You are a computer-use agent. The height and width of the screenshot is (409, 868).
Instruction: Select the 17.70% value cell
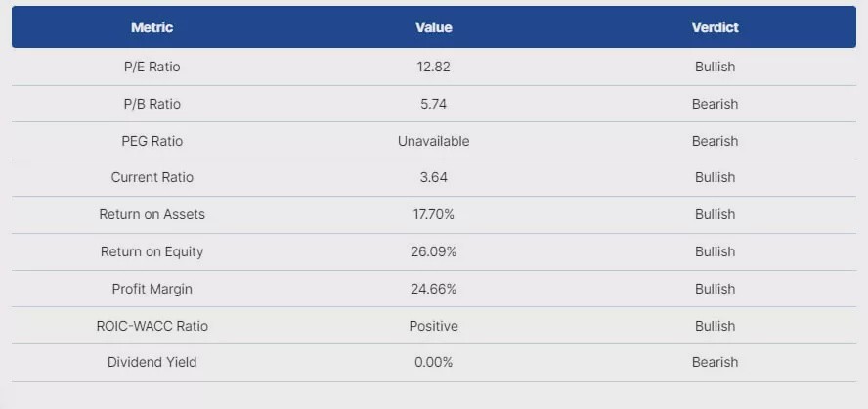[433, 214]
